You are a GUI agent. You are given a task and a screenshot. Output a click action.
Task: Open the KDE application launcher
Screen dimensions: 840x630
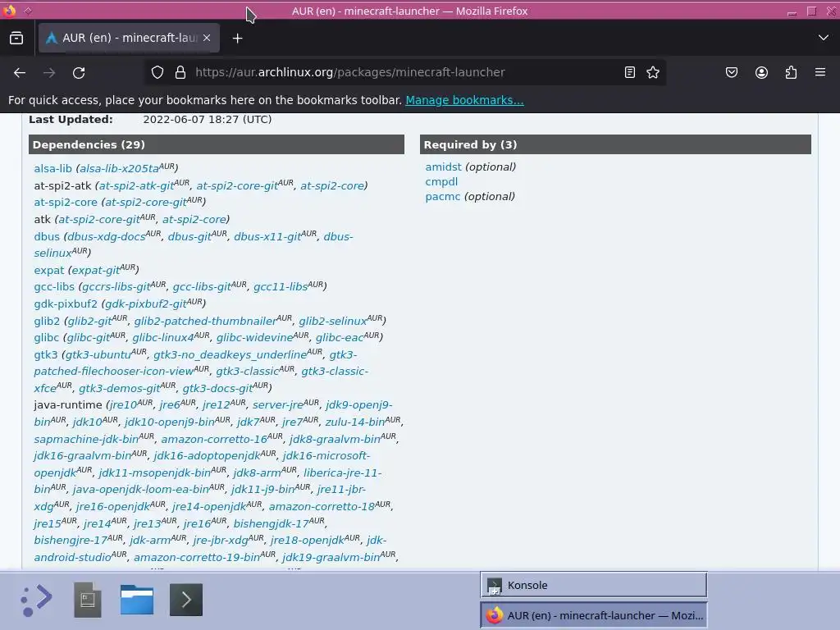click(x=36, y=600)
